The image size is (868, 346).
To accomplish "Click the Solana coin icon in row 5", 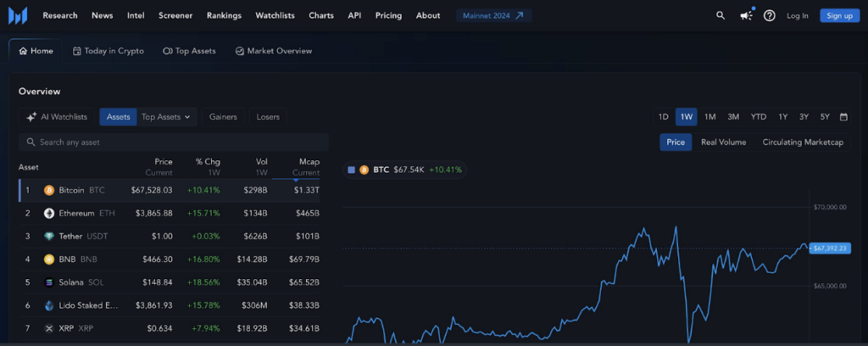I will [x=49, y=282].
